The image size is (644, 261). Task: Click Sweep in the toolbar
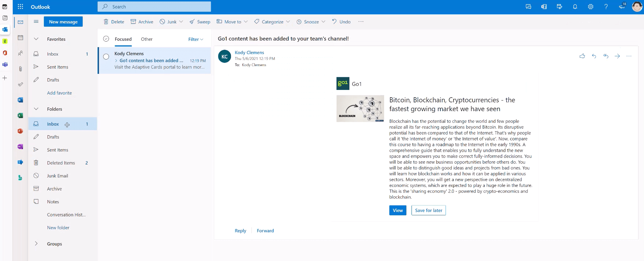(x=200, y=22)
